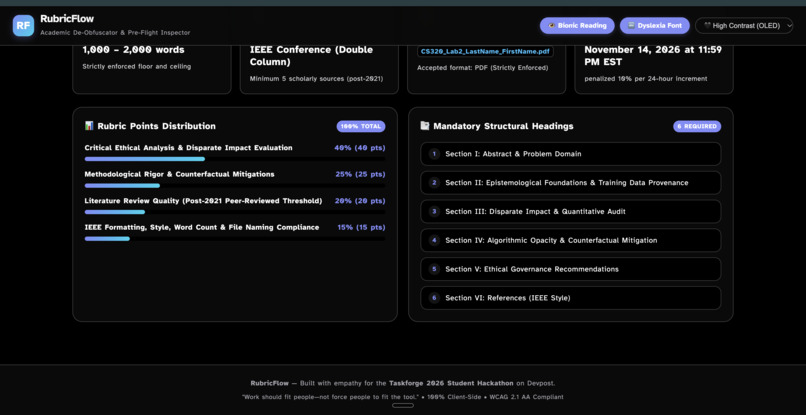Click the document icon beside Mandatory Structural Headings
Screen dimensions: 806x415
coord(425,126)
